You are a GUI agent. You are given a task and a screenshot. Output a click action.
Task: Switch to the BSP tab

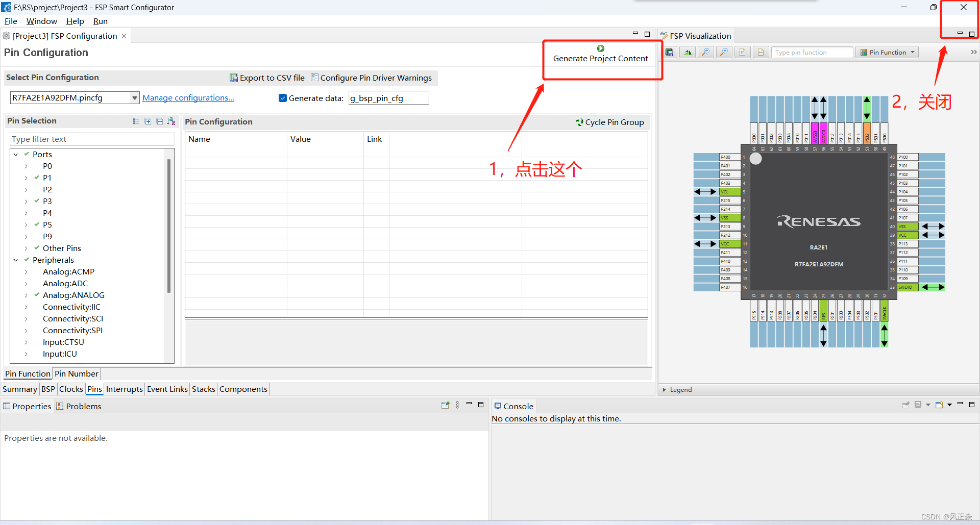(x=48, y=389)
